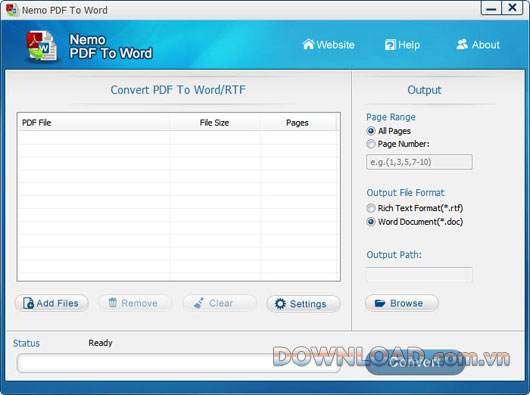Click the title bar application icon
The width and height of the screenshot is (530, 395).
click(12, 10)
